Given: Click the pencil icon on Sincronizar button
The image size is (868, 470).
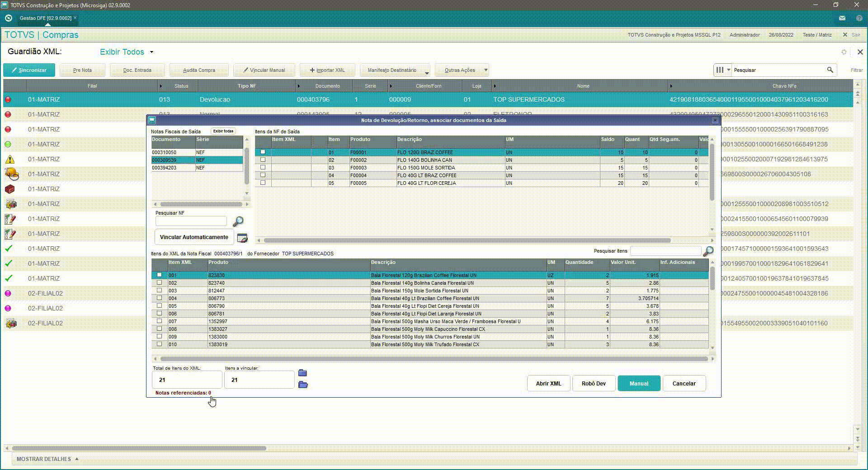Looking at the screenshot, I should pyautogui.click(x=14, y=70).
